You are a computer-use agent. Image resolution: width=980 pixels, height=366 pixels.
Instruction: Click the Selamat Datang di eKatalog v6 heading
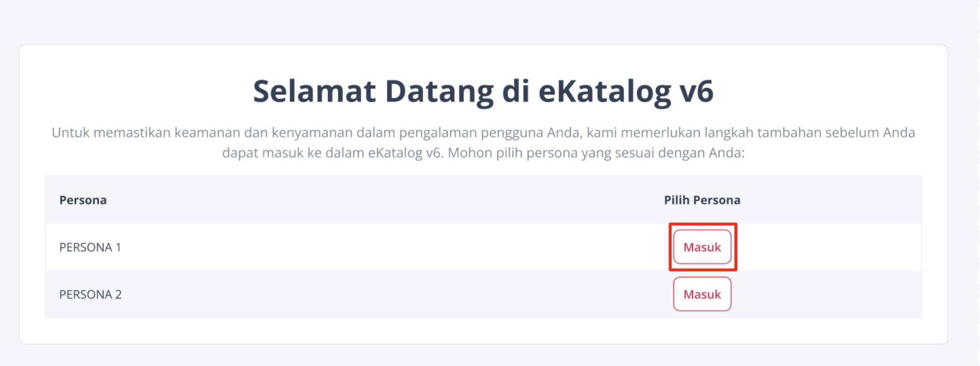pos(483,91)
